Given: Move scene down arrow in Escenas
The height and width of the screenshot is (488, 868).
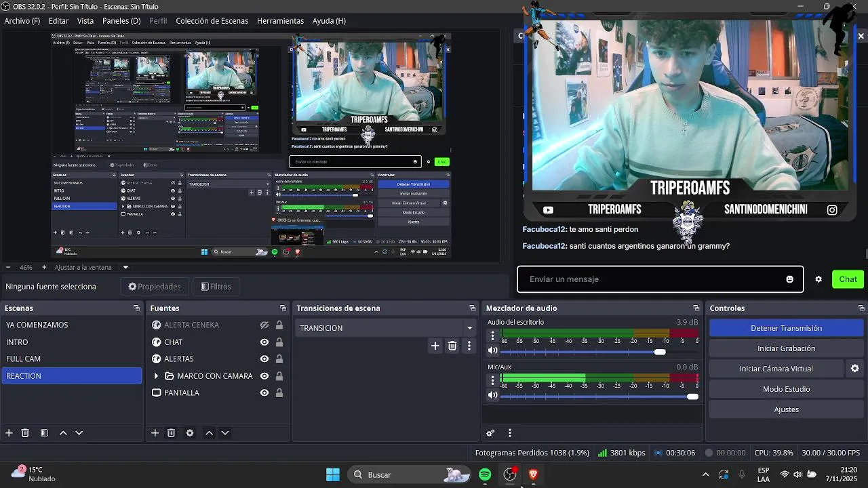Looking at the screenshot, I should tap(79, 433).
